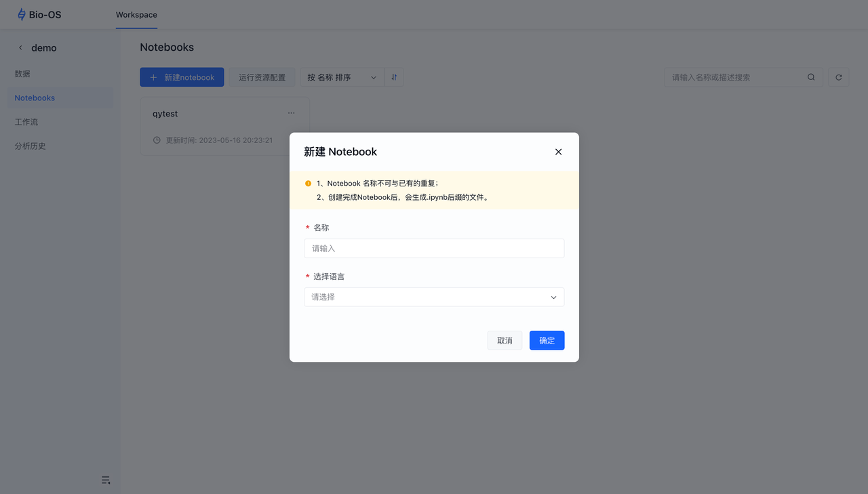This screenshot has height=494, width=868.
Task: Open the qytest card more-options menu
Action: tap(291, 113)
